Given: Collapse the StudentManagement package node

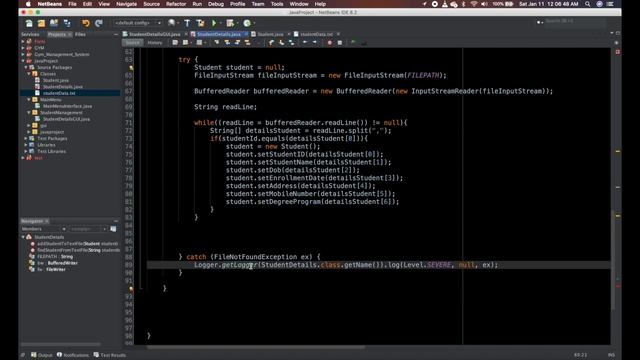Looking at the screenshot, I should [x=29, y=113].
